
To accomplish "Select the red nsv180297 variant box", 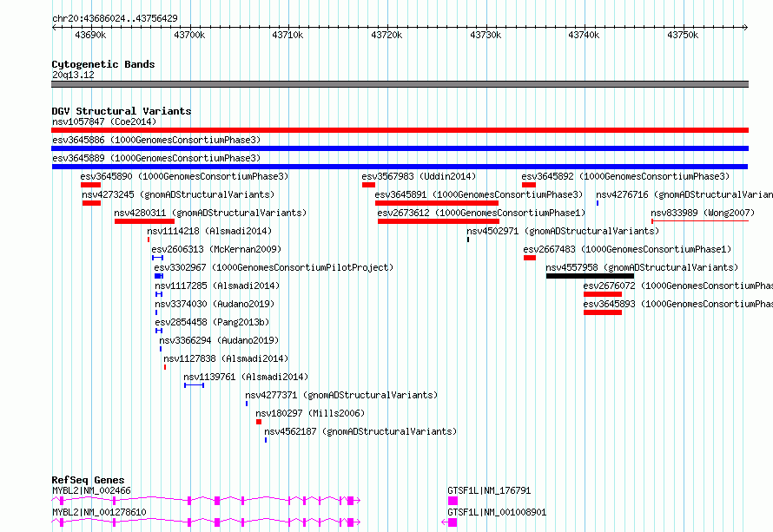I will point(259,422).
